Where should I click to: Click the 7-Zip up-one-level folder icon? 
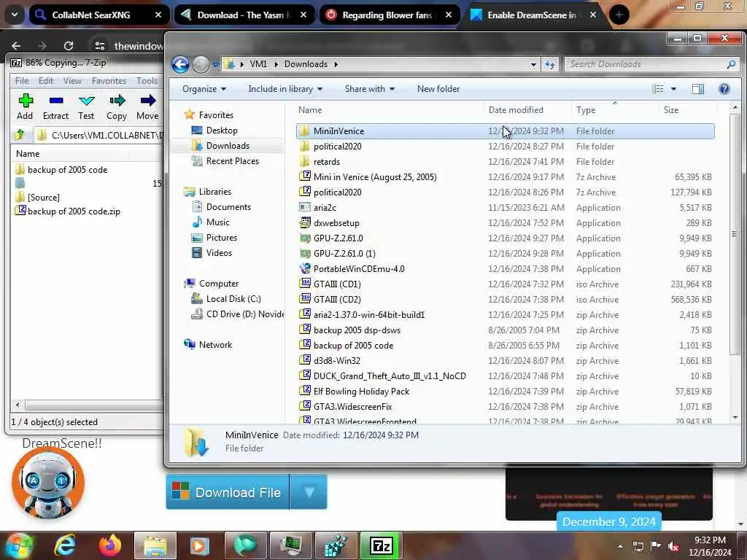(x=20, y=135)
